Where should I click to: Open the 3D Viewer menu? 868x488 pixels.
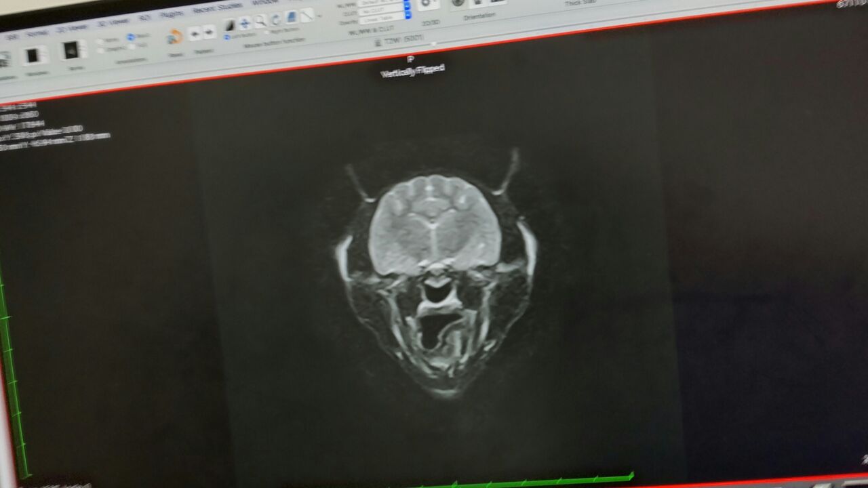coord(112,22)
